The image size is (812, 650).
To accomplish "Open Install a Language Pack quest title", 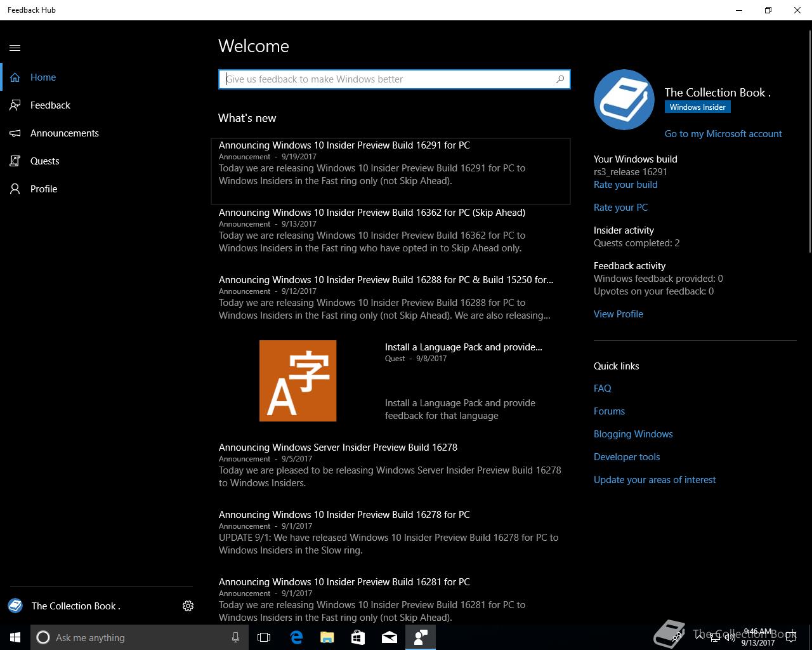I will click(x=463, y=347).
